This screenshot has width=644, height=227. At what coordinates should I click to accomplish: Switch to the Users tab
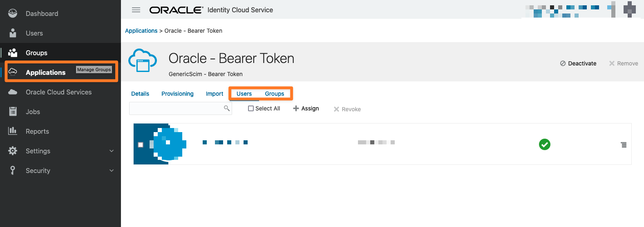[244, 94]
